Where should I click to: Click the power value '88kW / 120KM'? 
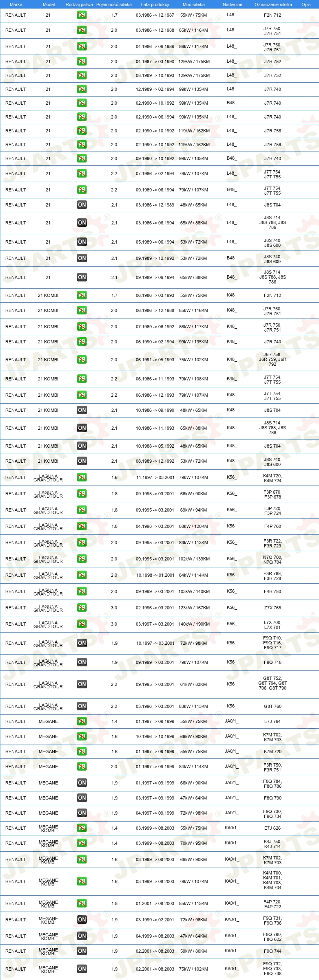point(194,526)
